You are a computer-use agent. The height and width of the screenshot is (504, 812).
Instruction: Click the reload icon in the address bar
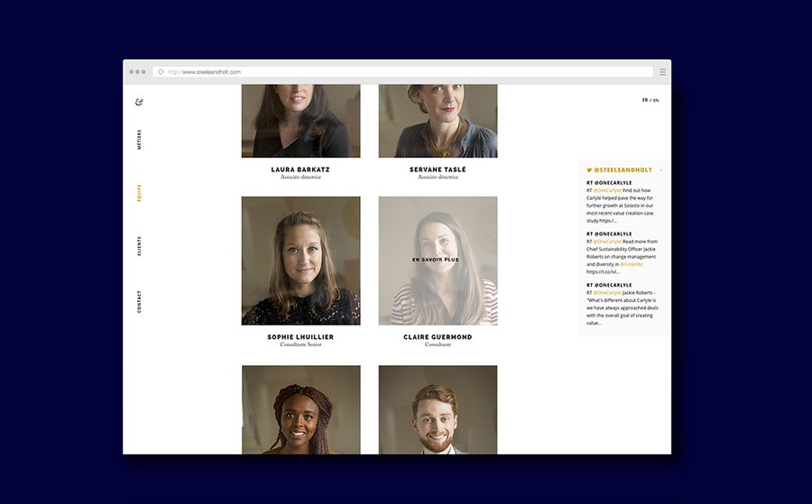coord(161,72)
